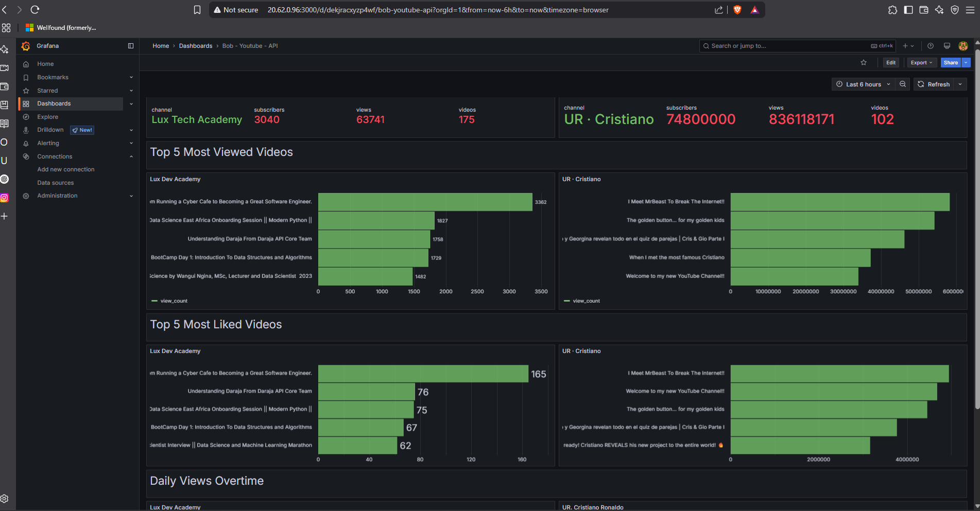
Task: Open the share page icon in the address bar
Action: [719, 10]
